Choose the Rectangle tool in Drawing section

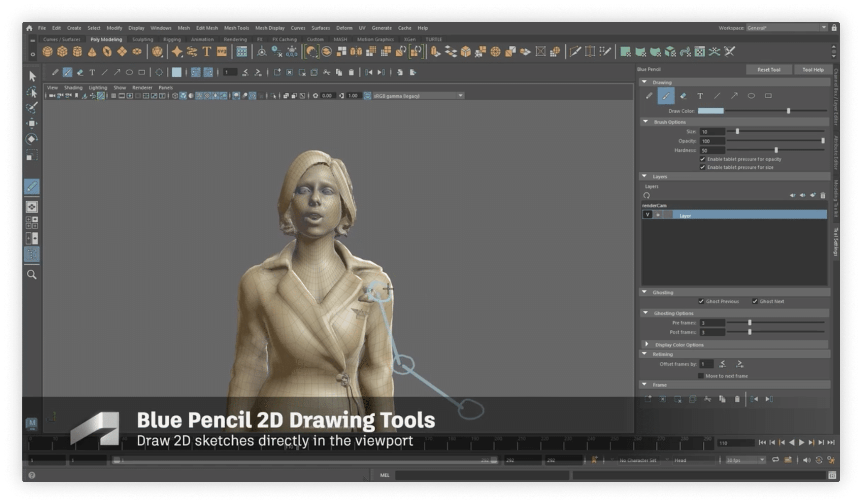click(768, 96)
